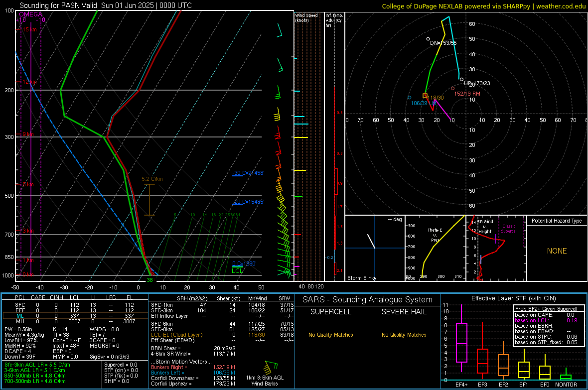The width and height of the screenshot is (588, 390).
Task: Open the weather.cod.edu credit text
Action: pos(561,6)
